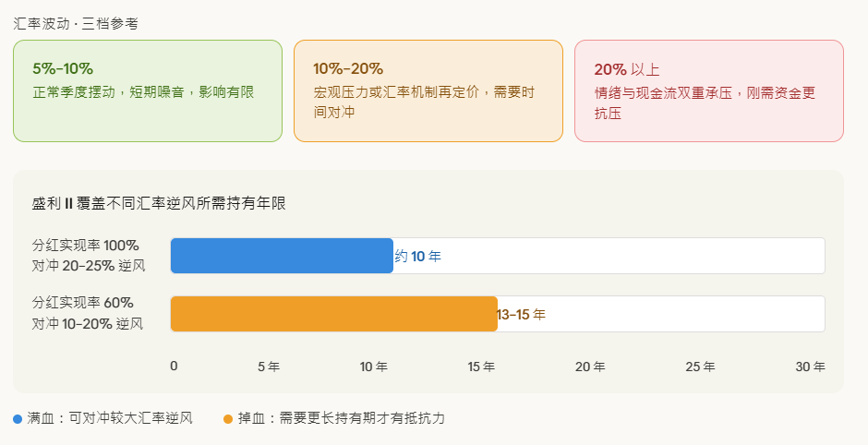Click the 13-15 年 bar label
Screen dimensions: 868x445
(x=521, y=315)
